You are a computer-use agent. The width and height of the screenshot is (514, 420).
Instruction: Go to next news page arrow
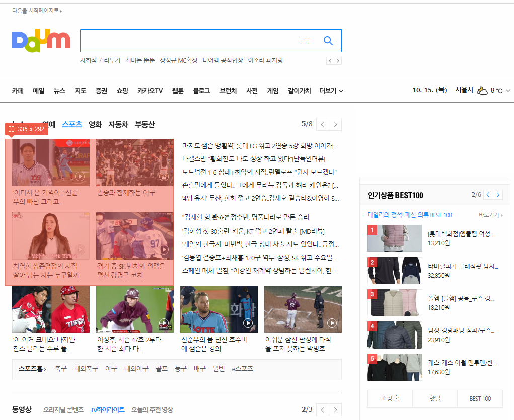(x=335, y=125)
